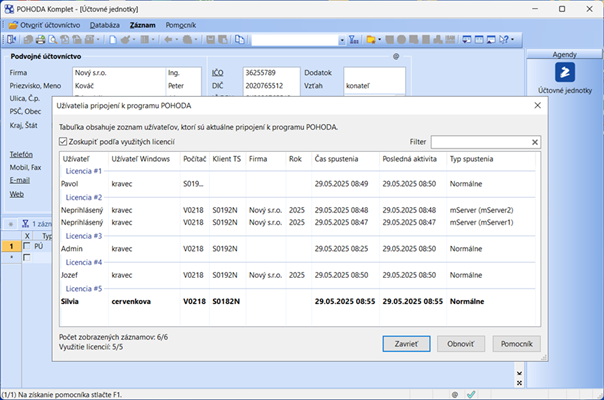604x400 pixels.
Task: Click the pin icon beside Podvojné účtovníctvo
Action: tap(396, 57)
